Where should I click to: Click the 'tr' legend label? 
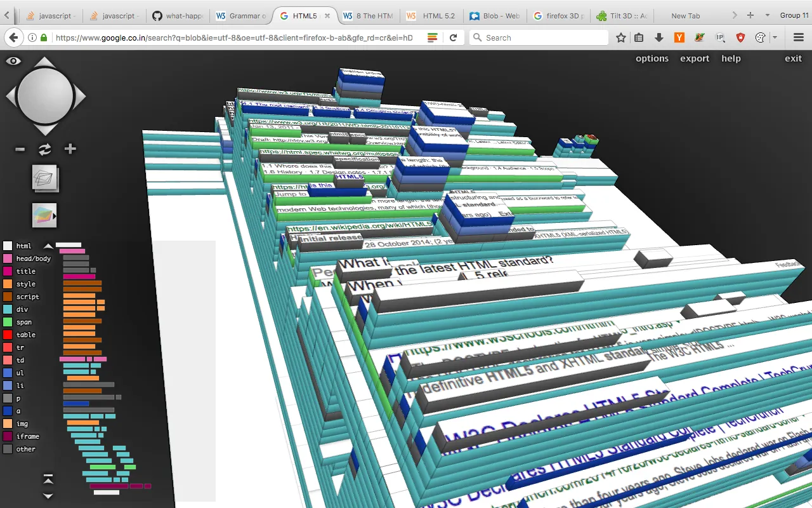20,348
